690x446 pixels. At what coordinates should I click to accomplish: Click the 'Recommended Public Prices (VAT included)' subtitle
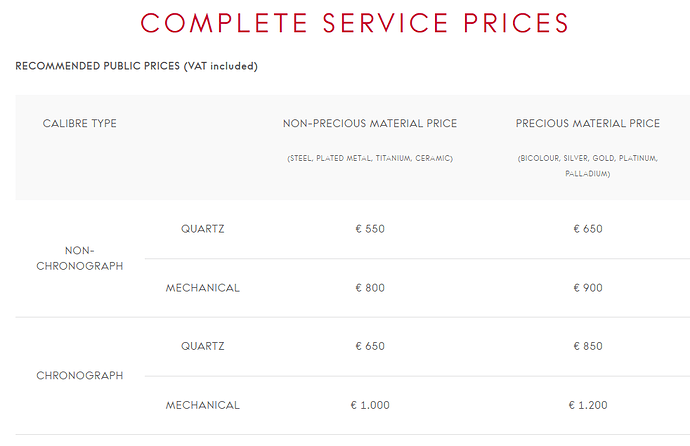137,67
